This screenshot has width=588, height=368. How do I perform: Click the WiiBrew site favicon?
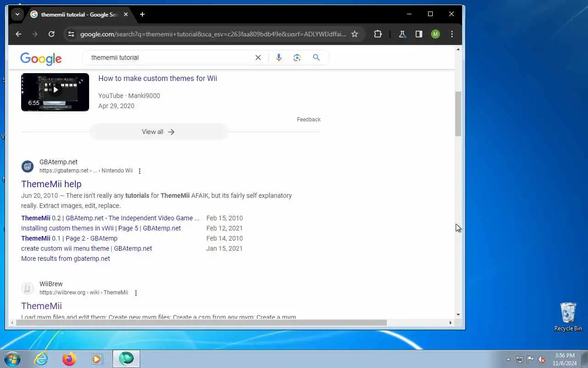pyautogui.click(x=28, y=288)
